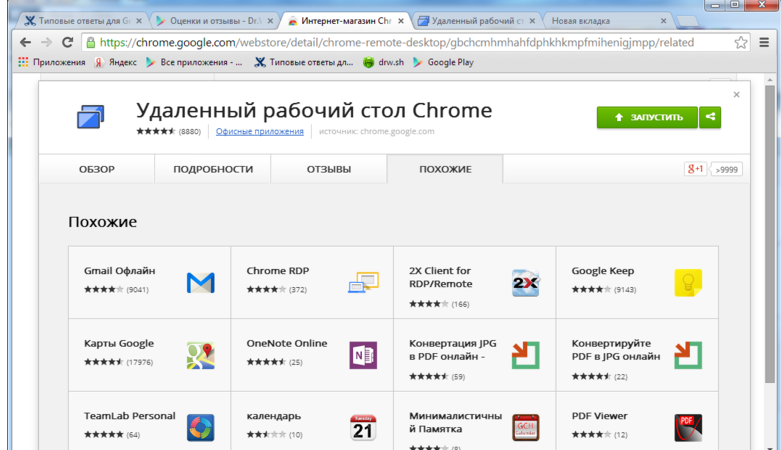Open the Chrome RDP app icon
This screenshot has width=781, height=450.
(x=364, y=283)
